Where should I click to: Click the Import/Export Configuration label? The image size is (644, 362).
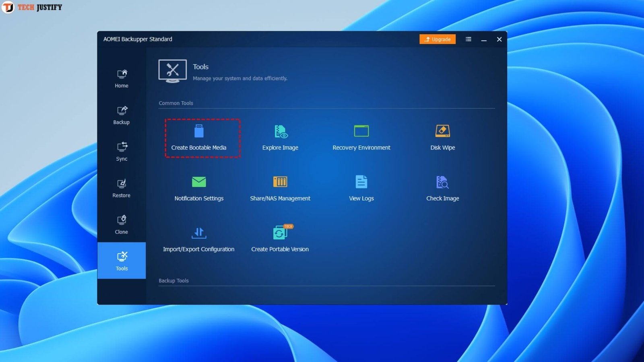[199, 249]
